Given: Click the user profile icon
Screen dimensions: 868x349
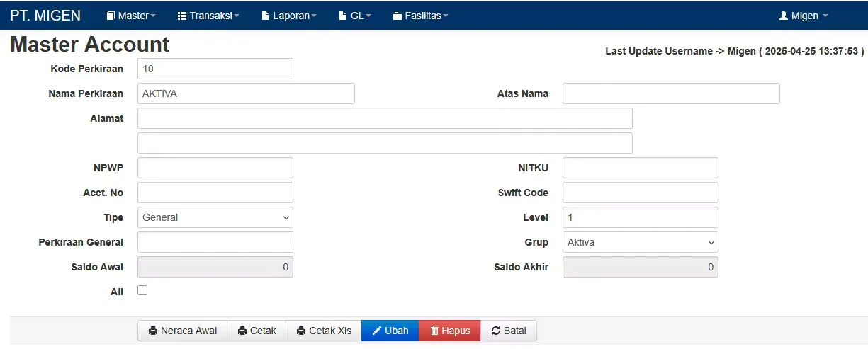Looking at the screenshot, I should coord(784,16).
